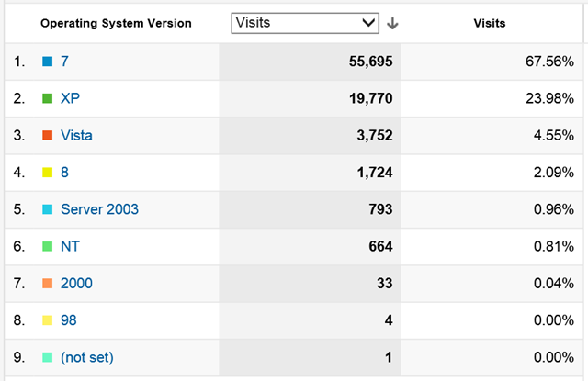The width and height of the screenshot is (588, 381).
Task: Select the XP operating system link
Action: 71,98
